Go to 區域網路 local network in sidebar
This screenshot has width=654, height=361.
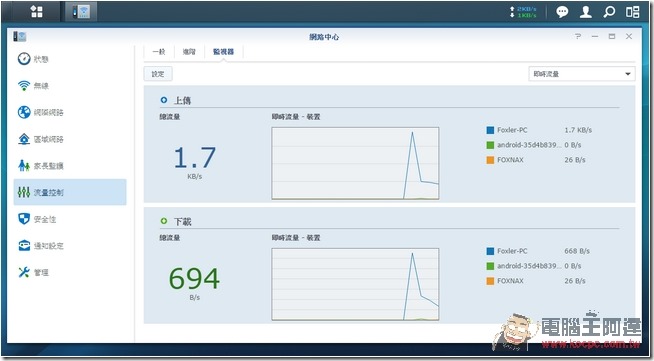coord(70,139)
